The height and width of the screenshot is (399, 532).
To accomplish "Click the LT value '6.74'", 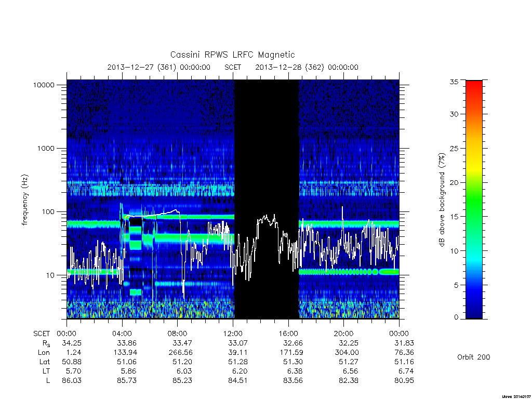I will (406, 371).
